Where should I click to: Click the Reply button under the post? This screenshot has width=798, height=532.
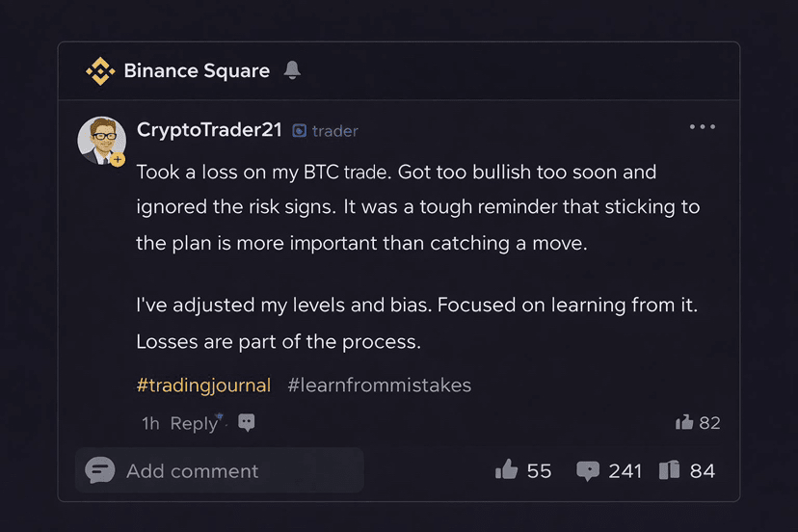click(194, 423)
